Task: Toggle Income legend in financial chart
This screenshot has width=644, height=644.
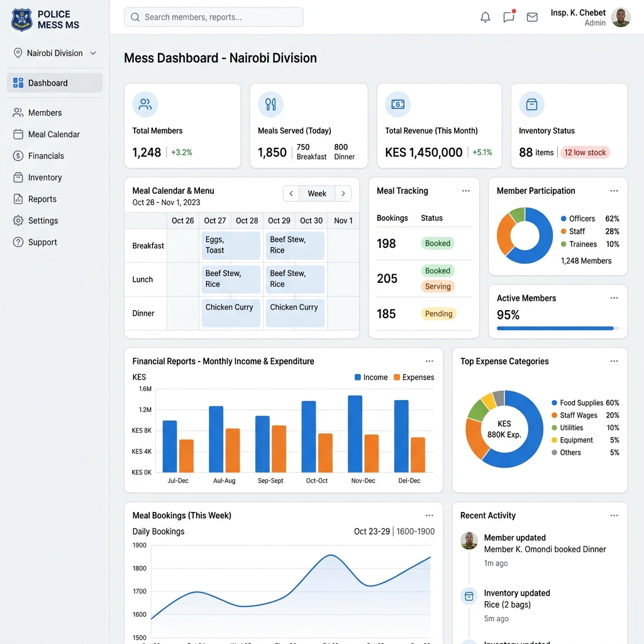Action: coord(371,377)
